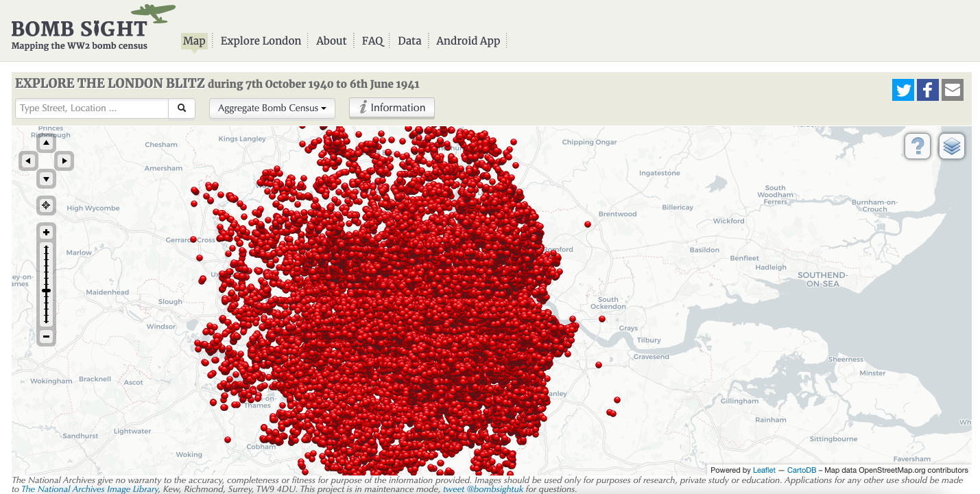
Task: Open the map help question mark
Action: tap(918, 146)
